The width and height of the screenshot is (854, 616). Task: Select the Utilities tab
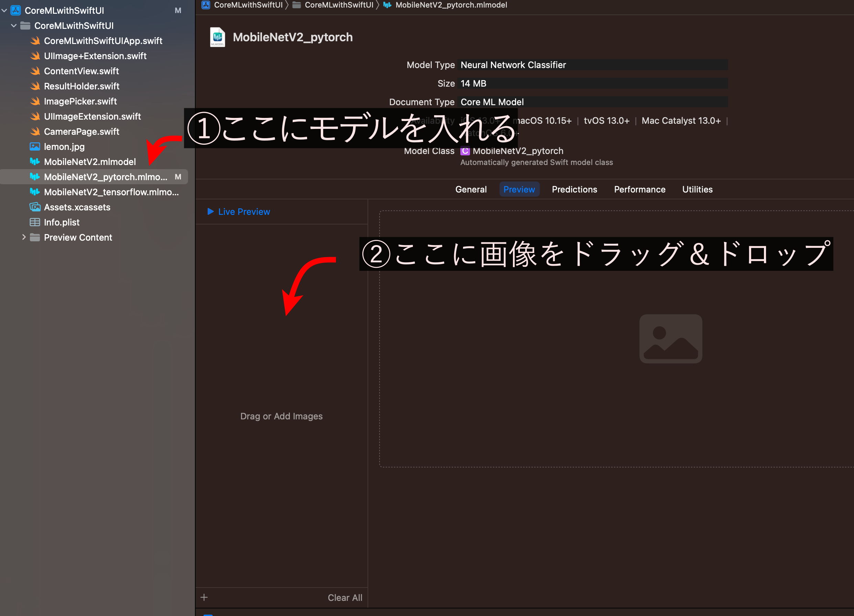(x=697, y=189)
